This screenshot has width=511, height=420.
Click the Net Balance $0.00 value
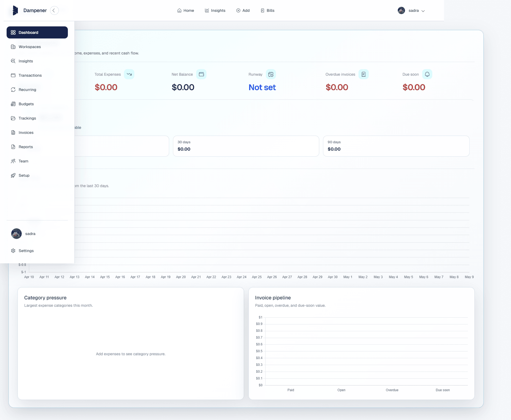pos(183,87)
